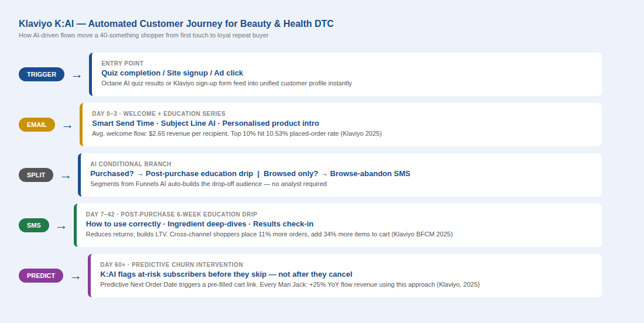Viewport: 644px width, 323px height.
Task: Select the SPLIT pill badge
Action: coord(36,175)
